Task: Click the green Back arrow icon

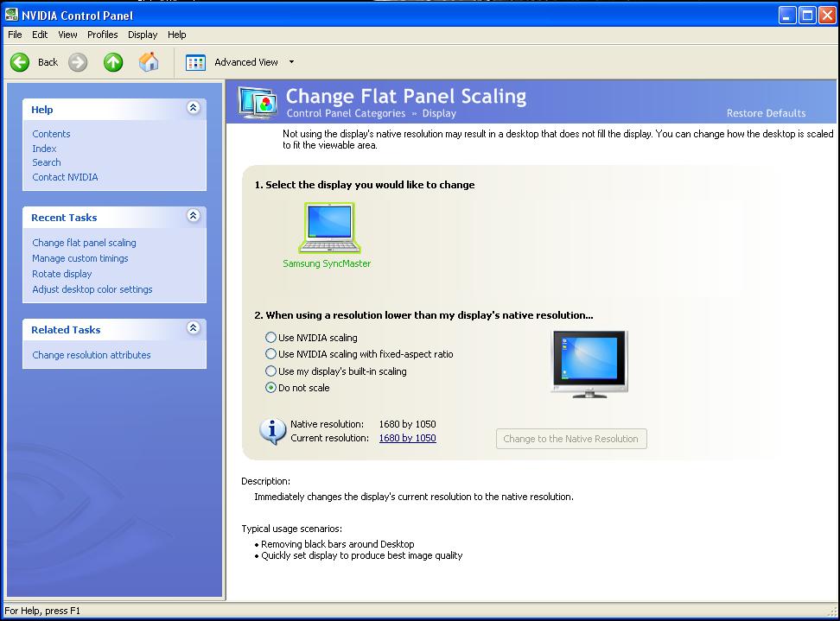Action: point(20,62)
